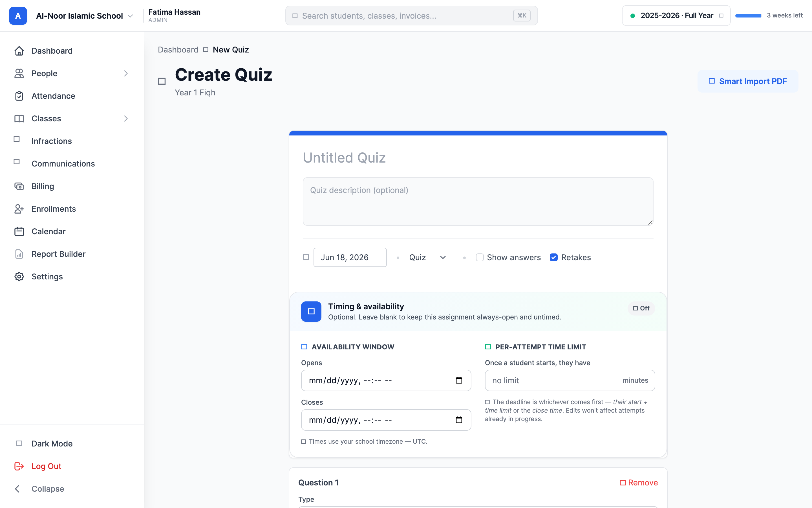
Task: Open calendar picker in Opens field
Action: (x=459, y=380)
